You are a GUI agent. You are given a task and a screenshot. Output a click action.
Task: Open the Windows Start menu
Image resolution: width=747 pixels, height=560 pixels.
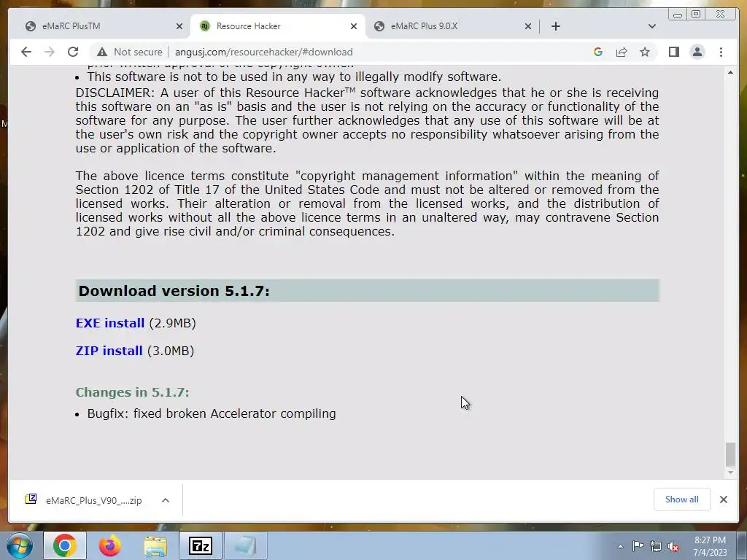19,545
